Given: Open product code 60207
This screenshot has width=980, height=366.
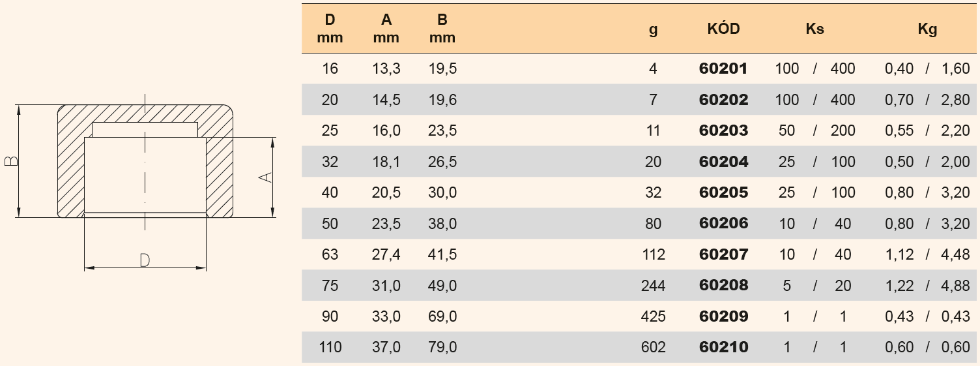Looking at the screenshot, I should tap(723, 254).
